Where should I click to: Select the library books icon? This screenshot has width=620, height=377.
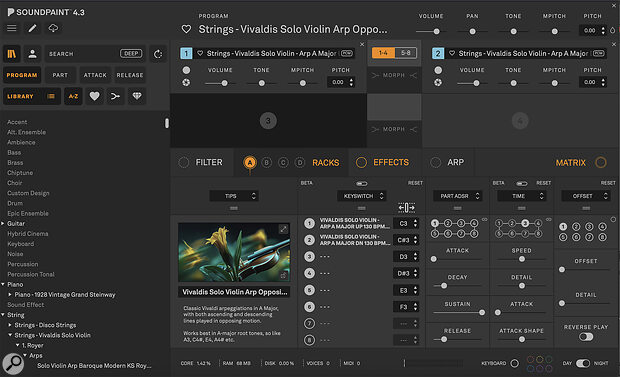tap(12, 54)
